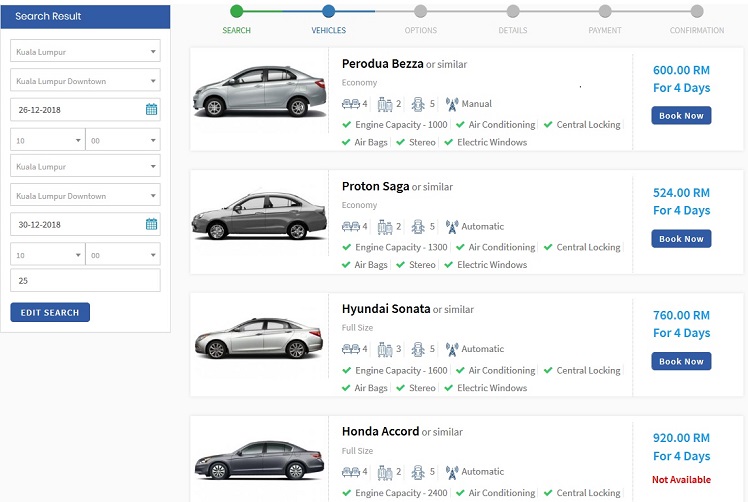Image resolution: width=748 pixels, height=502 pixels.
Task: Click luggage icon on Proton Saga card
Action: coord(384,226)
